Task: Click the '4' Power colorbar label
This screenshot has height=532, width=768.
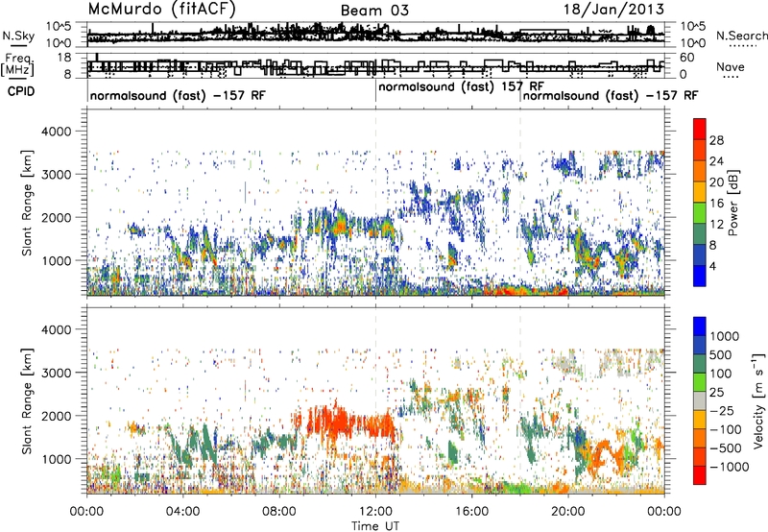Action: (712, 267)
